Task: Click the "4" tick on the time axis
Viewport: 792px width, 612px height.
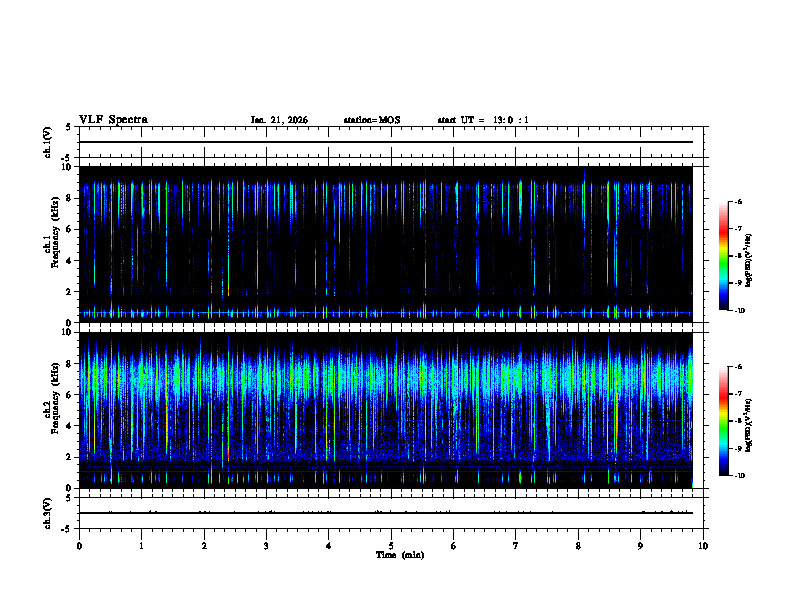Action: click(329, 546)
